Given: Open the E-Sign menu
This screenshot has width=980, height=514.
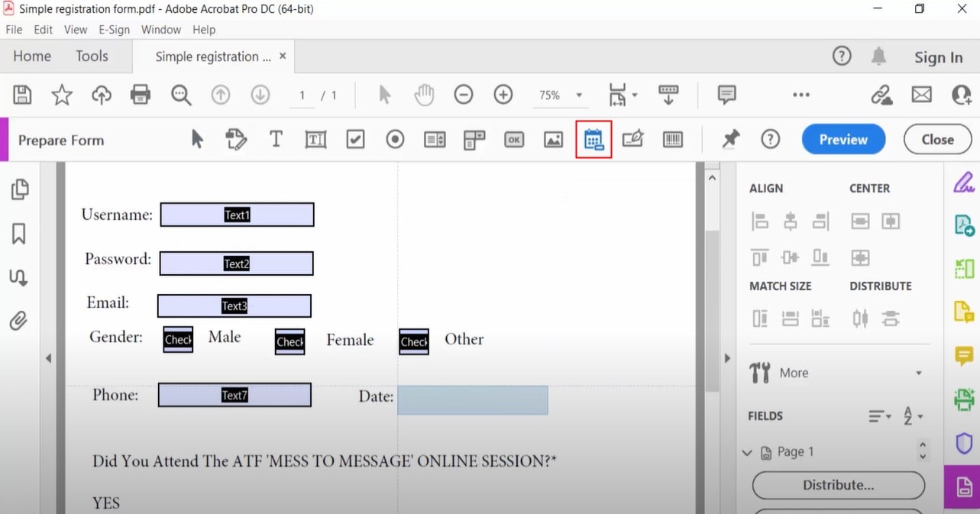Looking at the screenshot, I should [x=114, y=30].
